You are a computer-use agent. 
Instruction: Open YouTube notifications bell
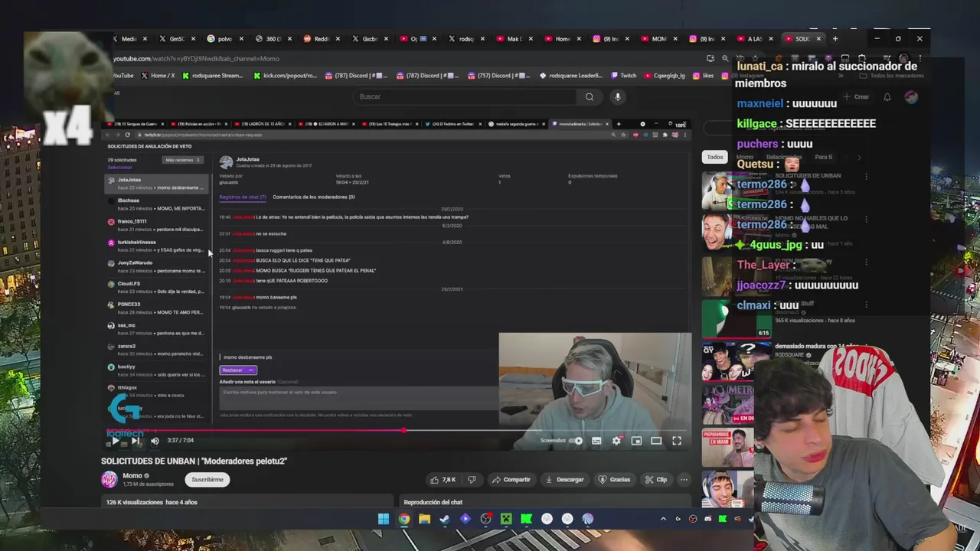[887, 96]
